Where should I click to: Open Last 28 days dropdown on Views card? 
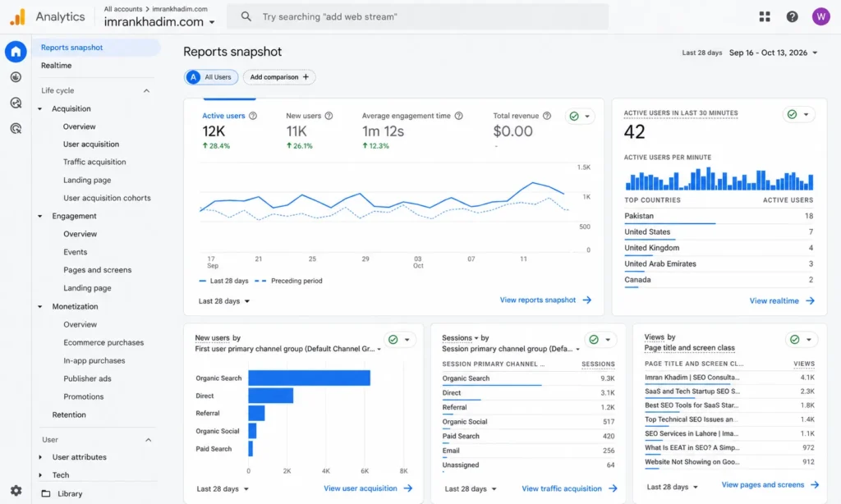click(673, 487)
